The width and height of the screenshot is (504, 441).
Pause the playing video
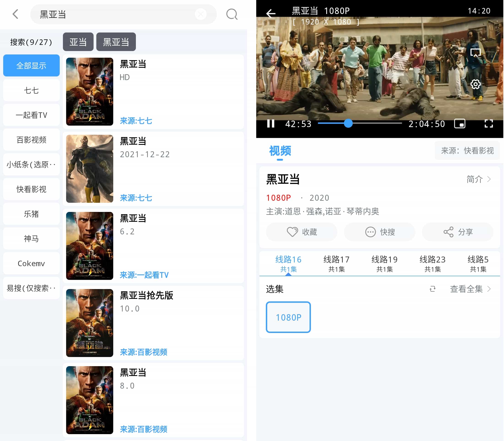tap(271, 124)
